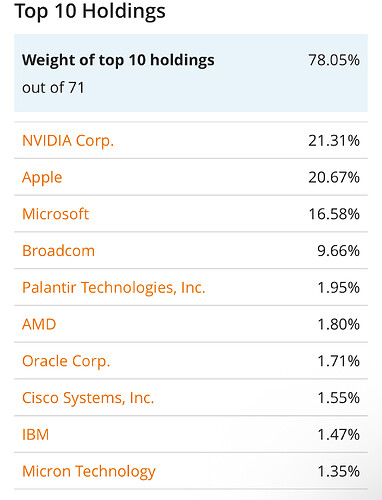The height and width of the screenshot is (500, 382).
Task: Open the Broadcom holding link
Action: (x=58, y=251)
